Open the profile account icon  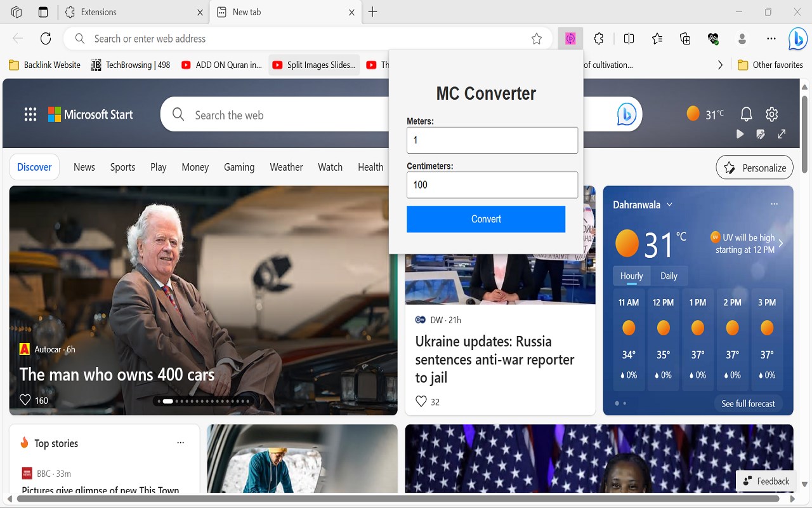coord(742,39)
